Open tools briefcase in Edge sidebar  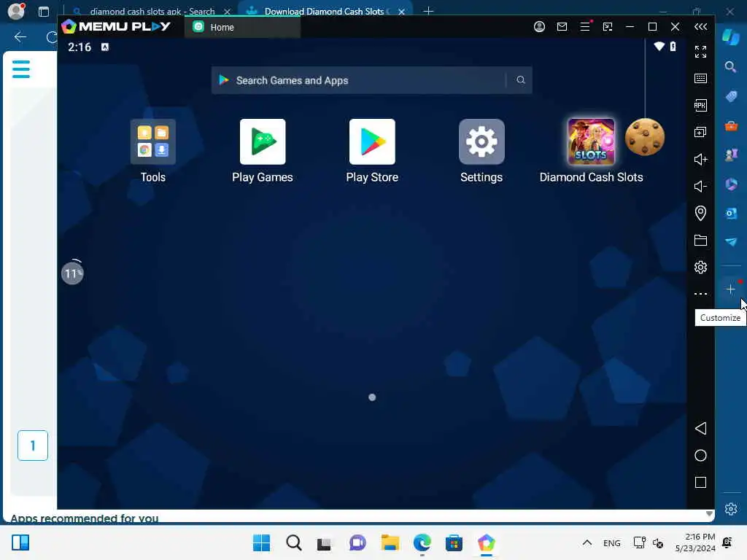(731, 125)
